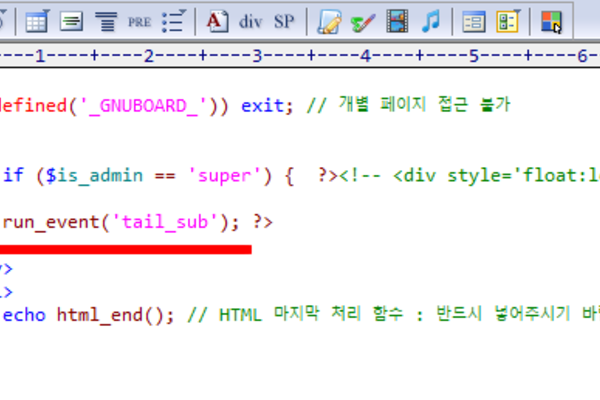Expand the yellow form controls dropdown icon
The image size is (600, 400).
pos(508,20)
